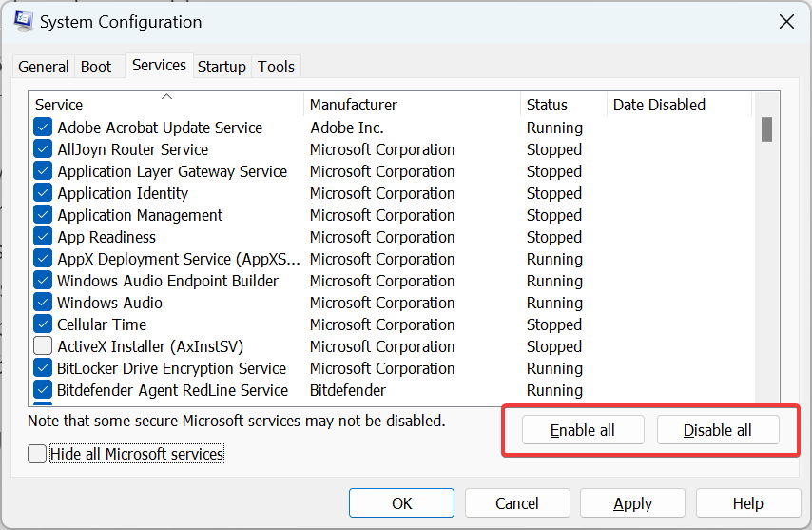Uncheck Adobe Acrobat Update Service checkbox

point(43,128)
